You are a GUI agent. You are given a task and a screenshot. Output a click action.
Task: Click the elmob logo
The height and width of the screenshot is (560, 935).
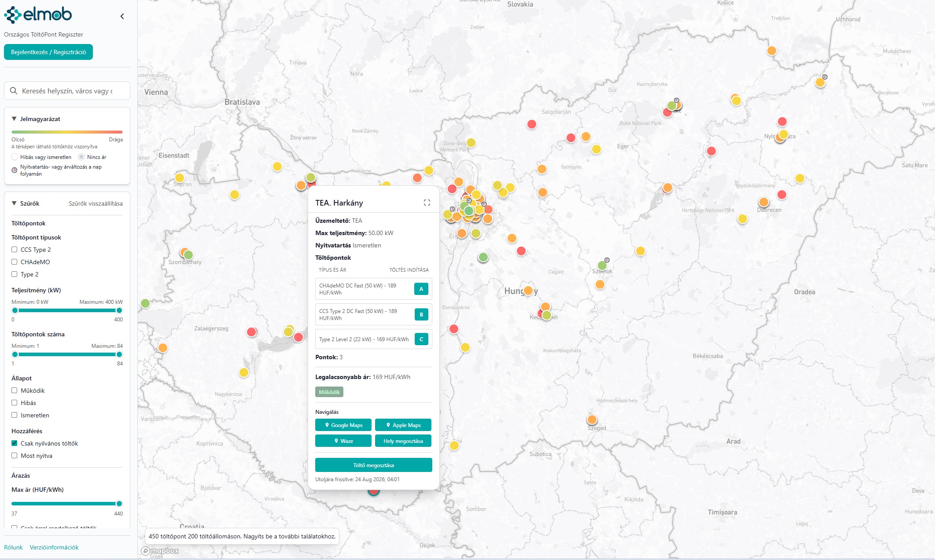(x=38, y=15)
